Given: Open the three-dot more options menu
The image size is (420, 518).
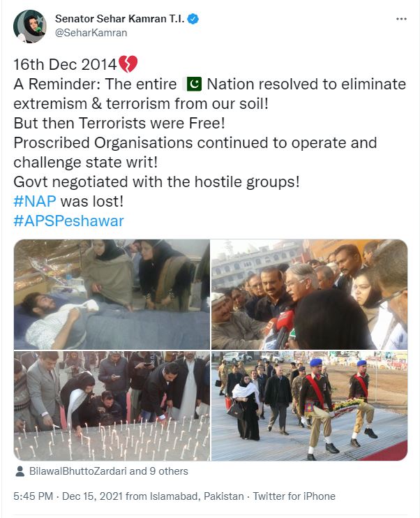Looking at the screenshot, I should point(401,19).
